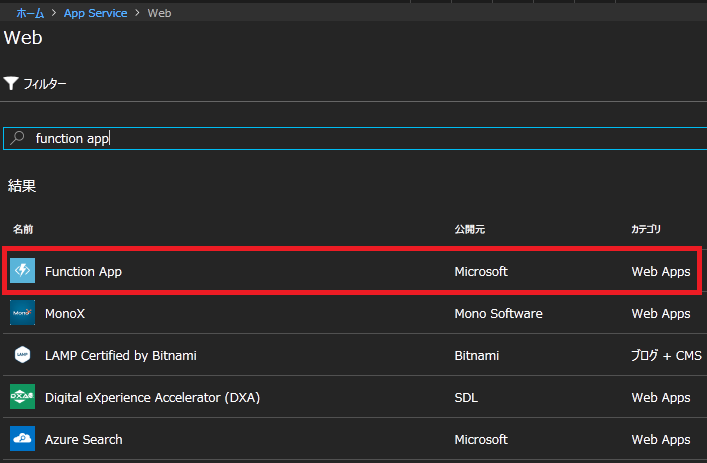The height and width of the screenshot is (463, 707).
Task: Select Digital eXperience Accelerator (DXA) result
Action: pos(152,398)
